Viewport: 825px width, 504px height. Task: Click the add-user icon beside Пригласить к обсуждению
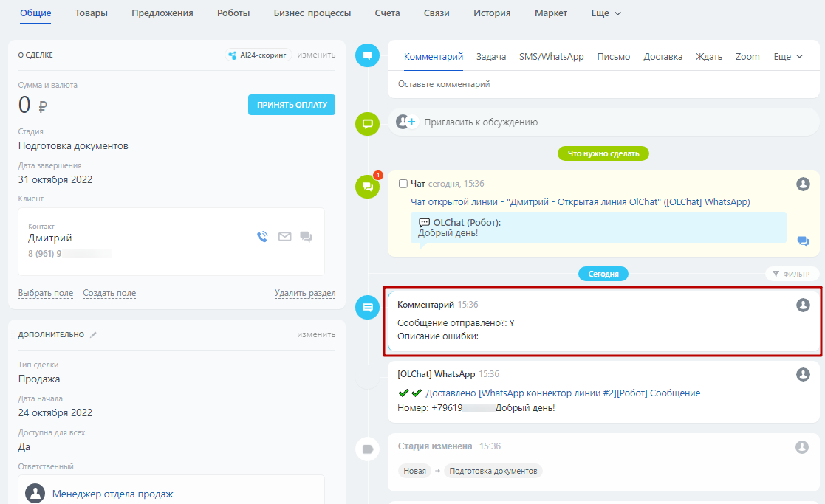pyautogui.click(x=405, y=122)
